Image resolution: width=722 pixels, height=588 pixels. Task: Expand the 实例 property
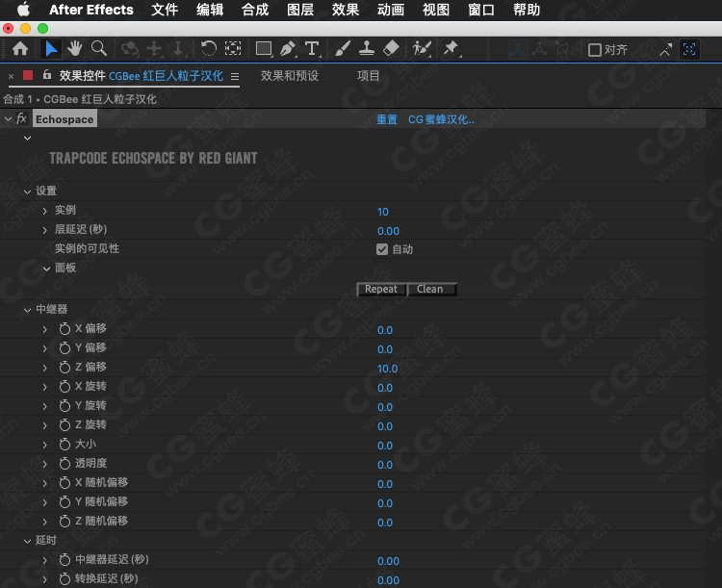tap(44, 211)
